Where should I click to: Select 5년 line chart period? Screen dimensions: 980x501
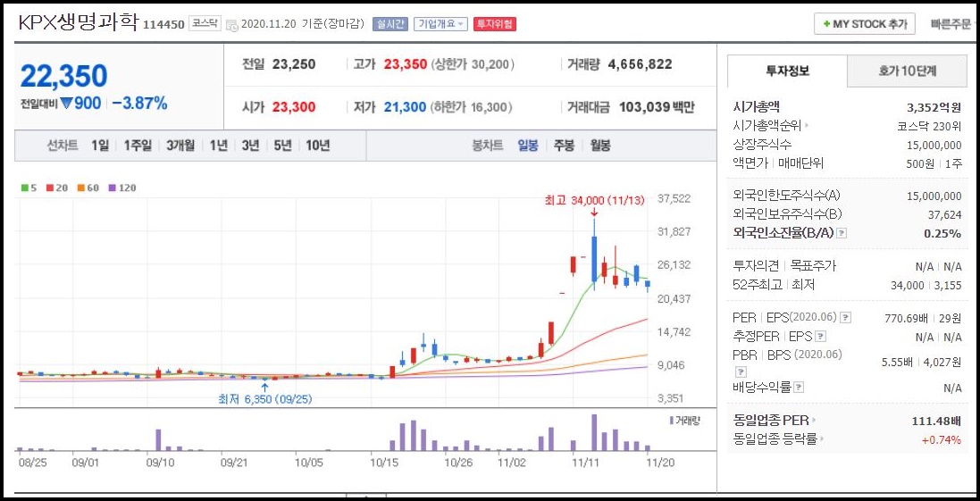click(x=282, y=146)
